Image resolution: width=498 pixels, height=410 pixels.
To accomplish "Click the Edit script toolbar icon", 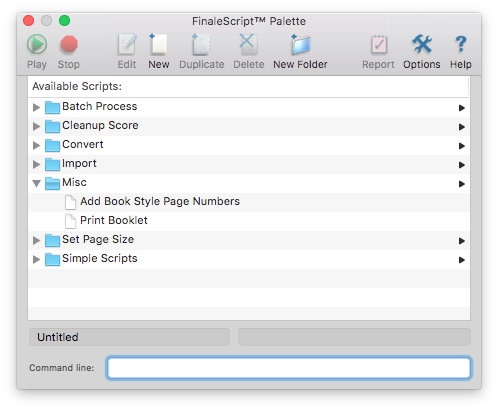I will (127, 44).
